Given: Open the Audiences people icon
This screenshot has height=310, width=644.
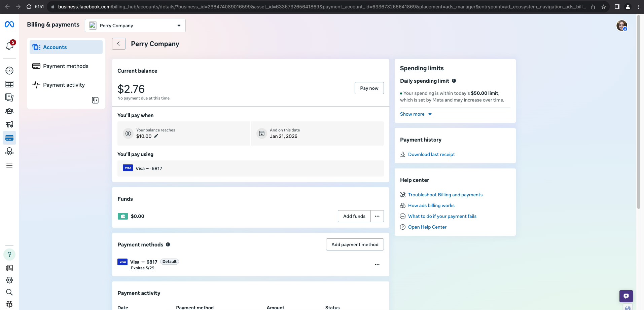Looking at the screenshot, I should tap(9, 111).
